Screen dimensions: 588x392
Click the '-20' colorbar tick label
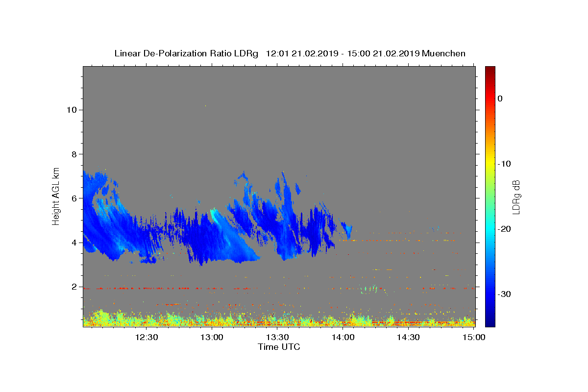[x=504, y=229]
